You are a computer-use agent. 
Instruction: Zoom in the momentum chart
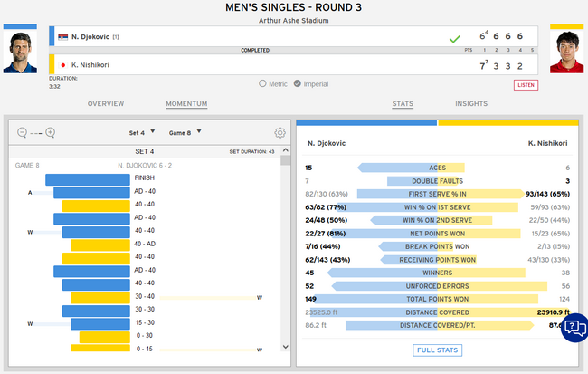click(x=51, y=132)
